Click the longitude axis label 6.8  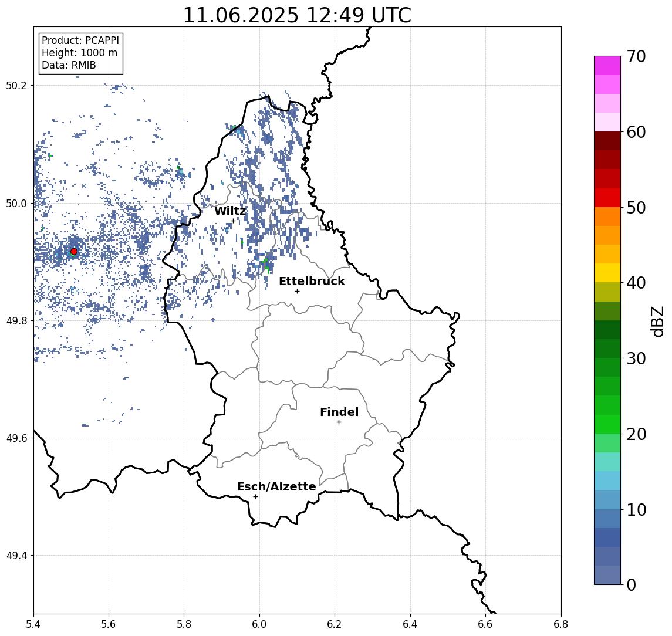tap(560, 624)
